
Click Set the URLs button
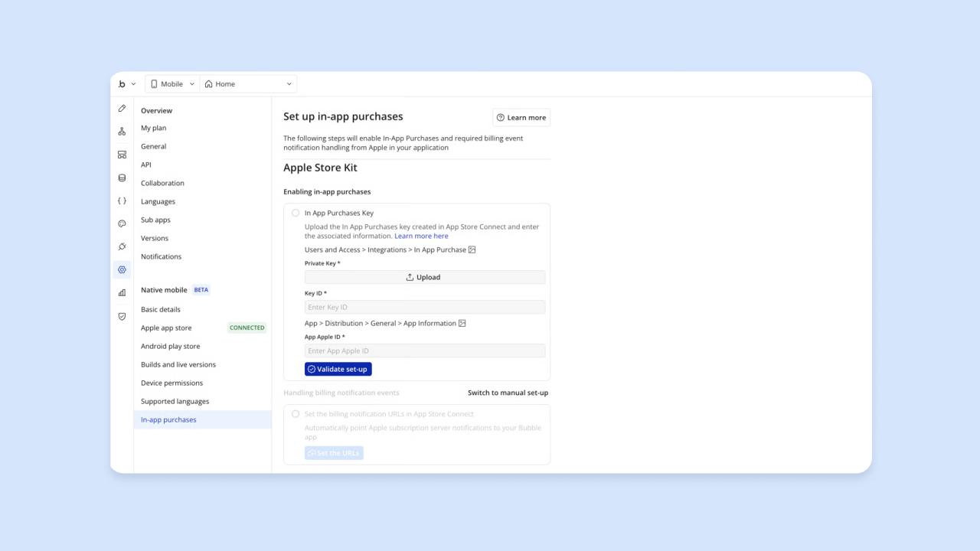click(334, 453)
